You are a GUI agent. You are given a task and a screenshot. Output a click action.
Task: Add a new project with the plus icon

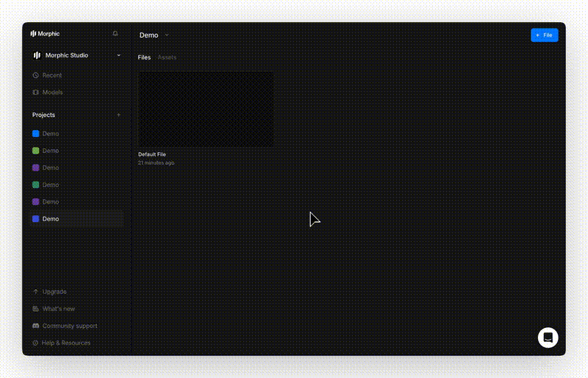tap(119, 115)
